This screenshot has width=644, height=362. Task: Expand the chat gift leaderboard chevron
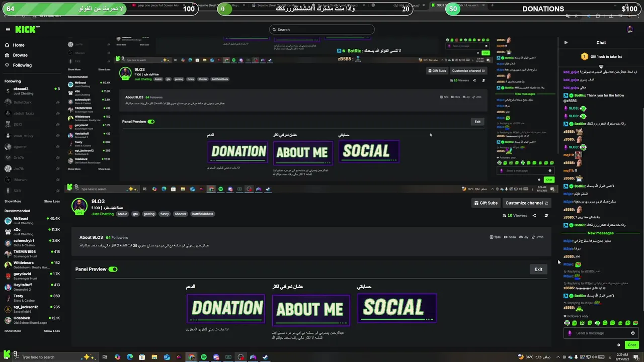coord(601,66)
